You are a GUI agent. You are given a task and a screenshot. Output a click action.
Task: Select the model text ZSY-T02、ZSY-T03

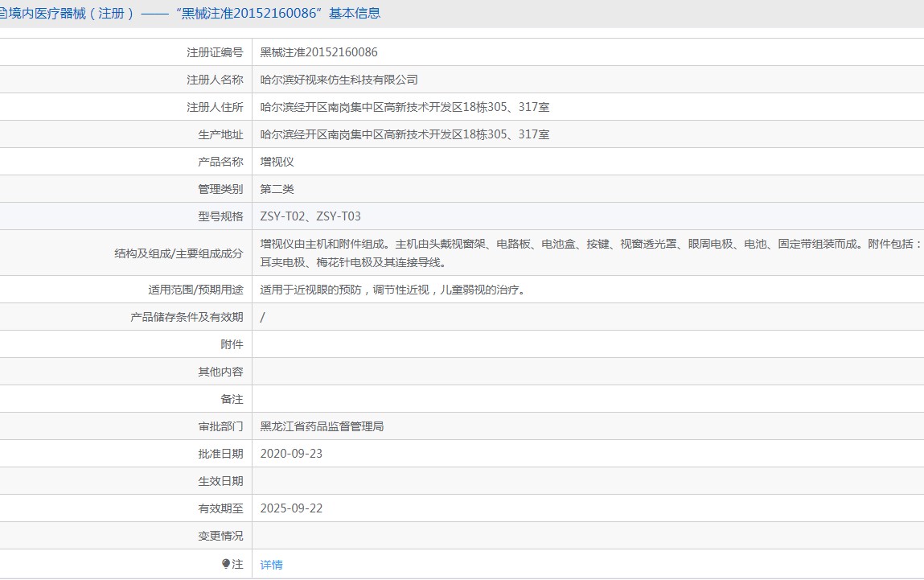310,216
